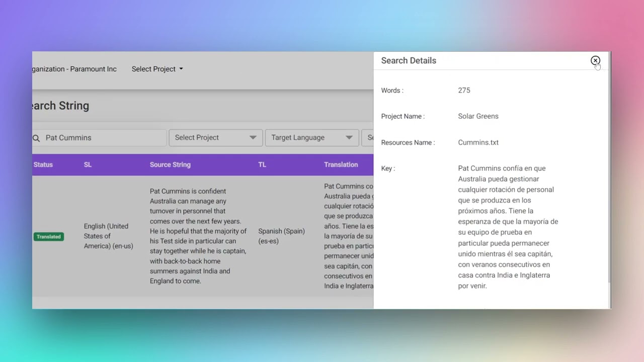Screen dimensions: 644x362
Task: Click the search magnifier icon
Action: 36,138
